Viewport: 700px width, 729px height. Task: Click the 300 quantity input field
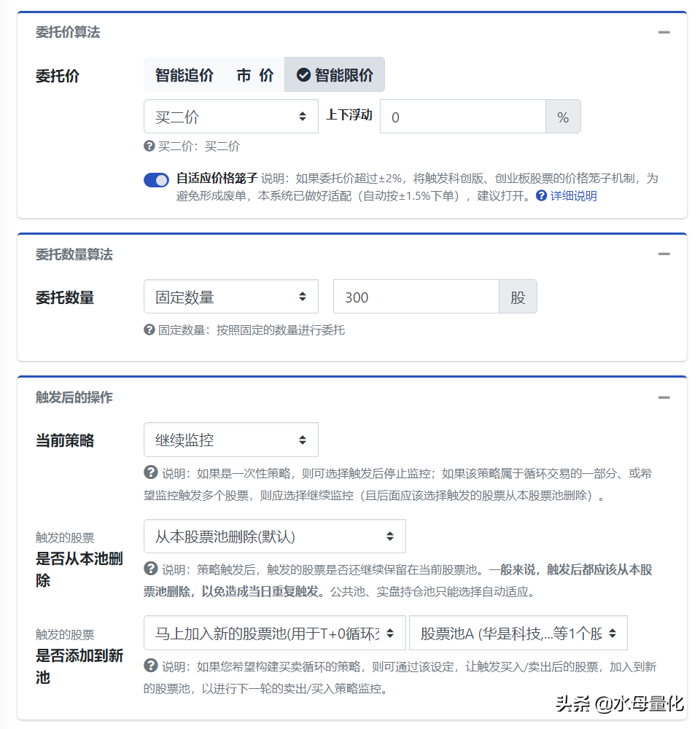[x=416, y=297]
